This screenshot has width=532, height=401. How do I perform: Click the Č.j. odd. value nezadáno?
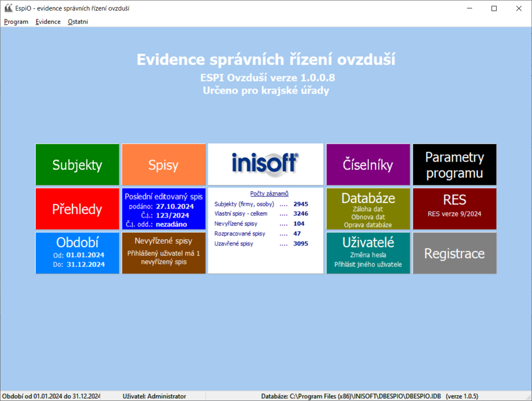click(x=172, y=224)
